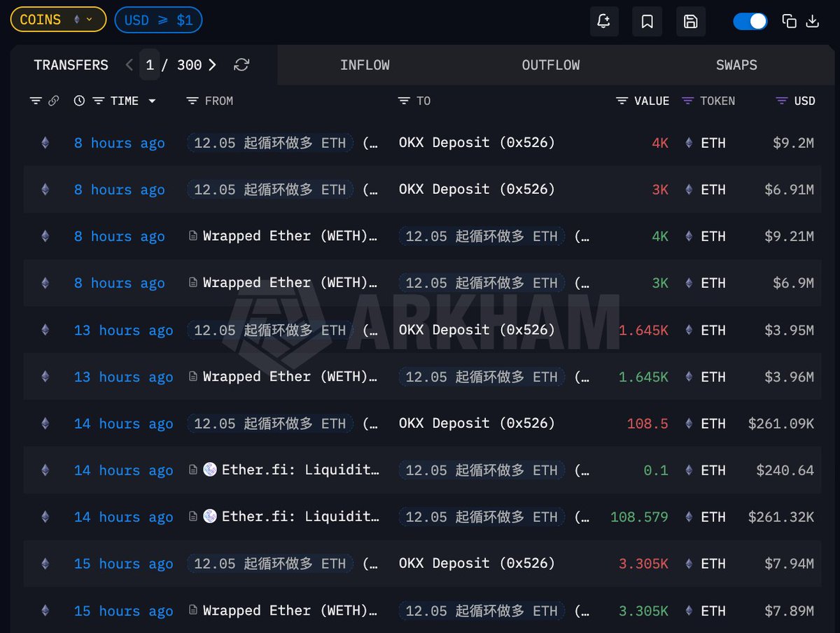Open the TIME column filter
840x633 pixels.
click(99, 101)
